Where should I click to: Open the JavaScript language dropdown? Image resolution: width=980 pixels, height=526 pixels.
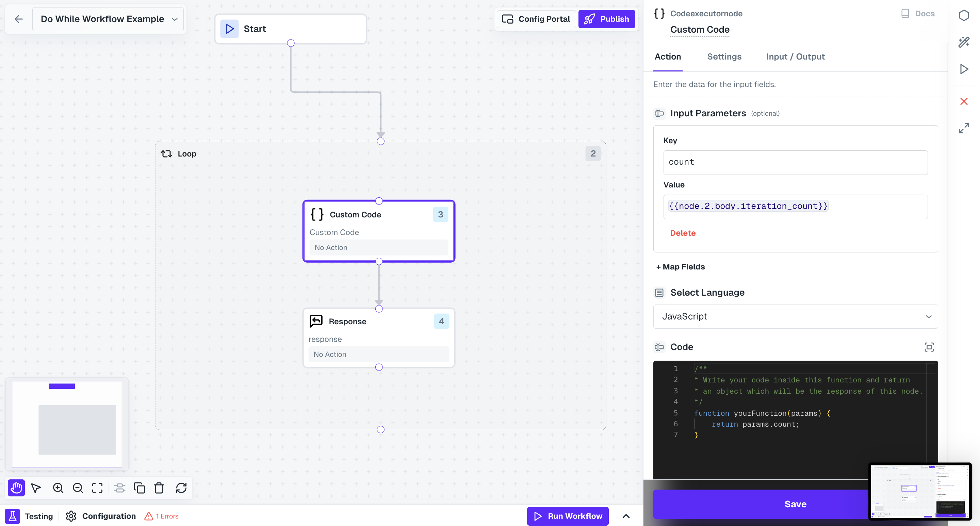[795, 316]
